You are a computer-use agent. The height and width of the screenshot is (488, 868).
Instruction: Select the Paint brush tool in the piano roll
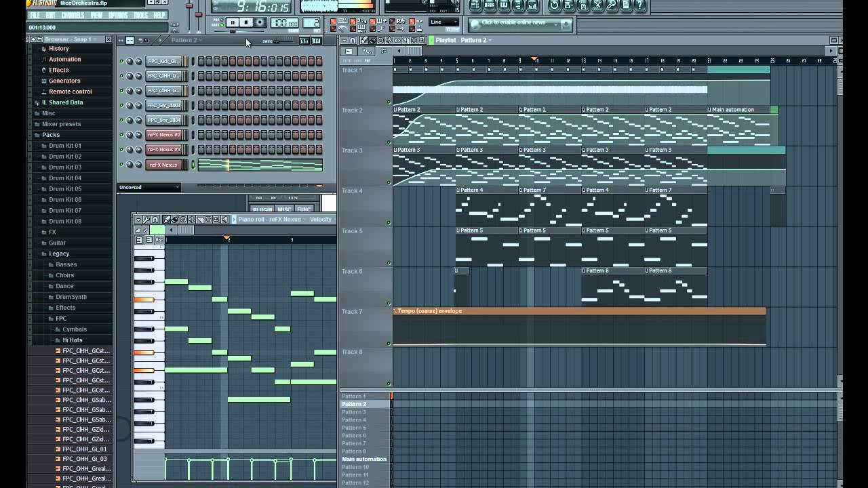(x=175, y=220)
